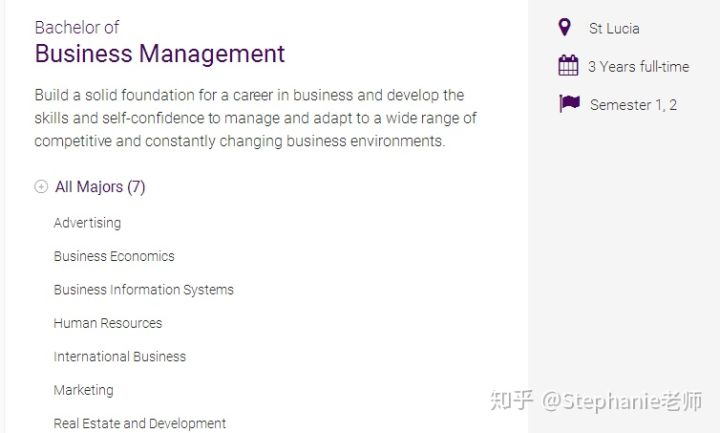Select the Advertising major

pyautogui.click(x=87, y=223)
